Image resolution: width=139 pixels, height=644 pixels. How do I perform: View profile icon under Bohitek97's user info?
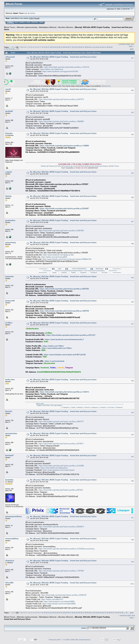click(x=7, y=472)
